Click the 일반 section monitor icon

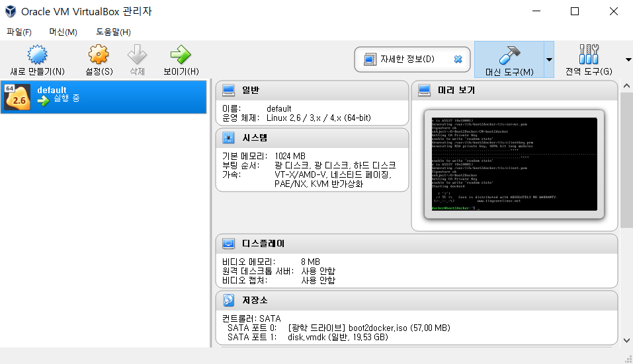pos(228,91)
